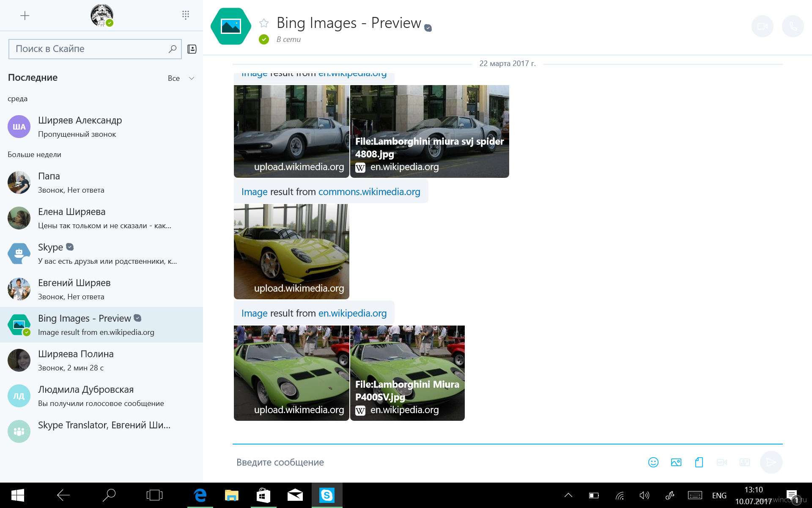Switch to Skype in the taskbar
812x508 pixels.
pos(327,495)
